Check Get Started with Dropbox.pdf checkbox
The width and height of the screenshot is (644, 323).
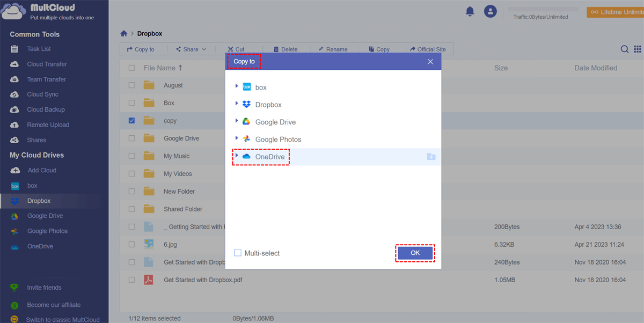click(x=131, y=280)
